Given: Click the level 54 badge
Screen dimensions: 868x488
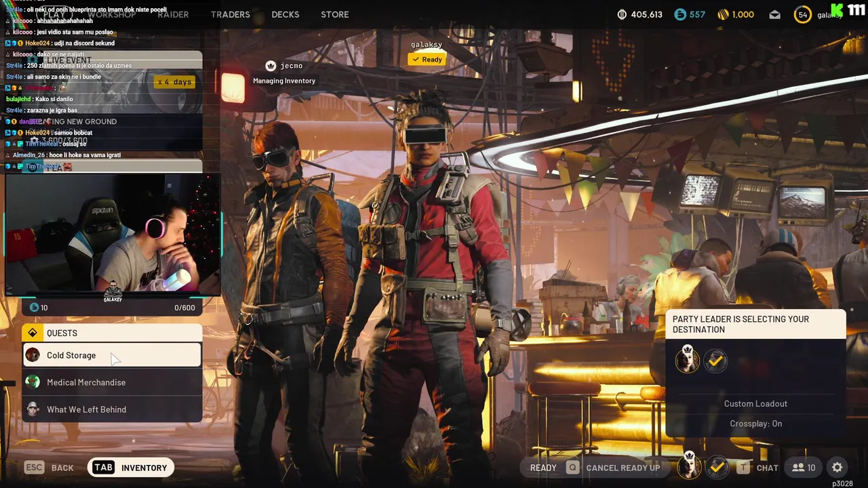Looking at the screenshot, I should (x=803, y=14).
